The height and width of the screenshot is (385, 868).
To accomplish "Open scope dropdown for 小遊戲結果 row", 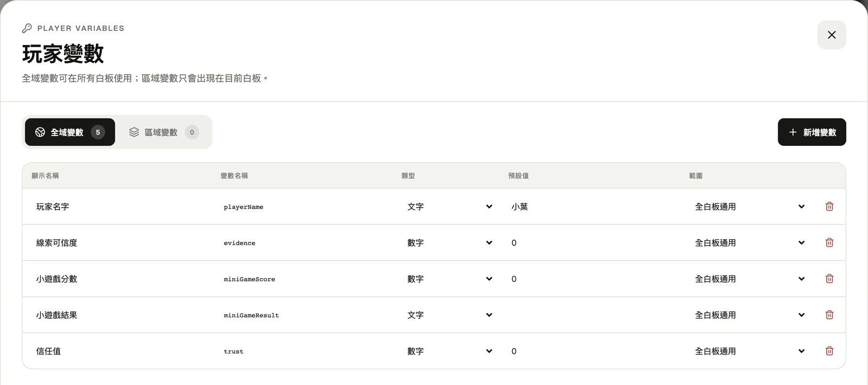I will pos(750,315).
